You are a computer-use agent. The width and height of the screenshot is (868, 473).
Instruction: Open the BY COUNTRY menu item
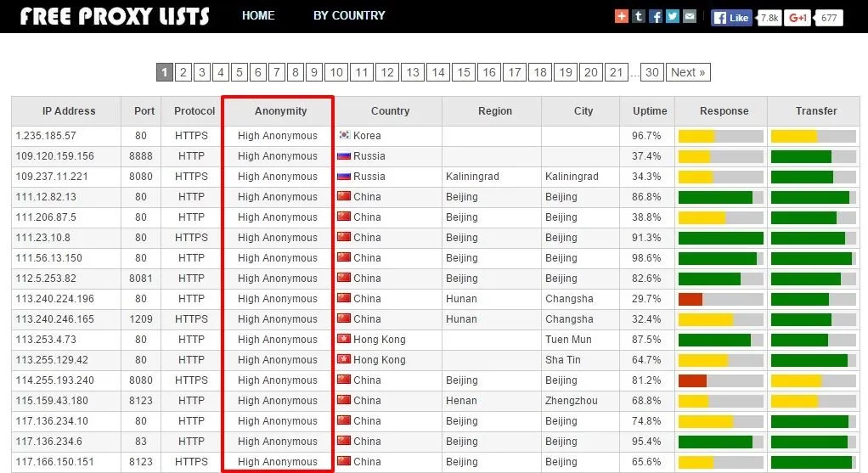349,15
